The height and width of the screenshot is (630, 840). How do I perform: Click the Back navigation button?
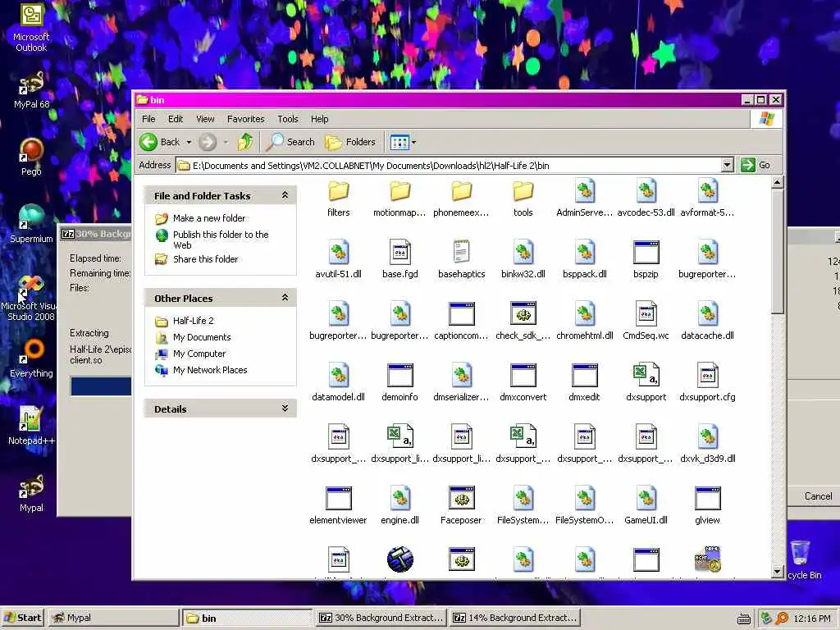[x=160, y=142]
